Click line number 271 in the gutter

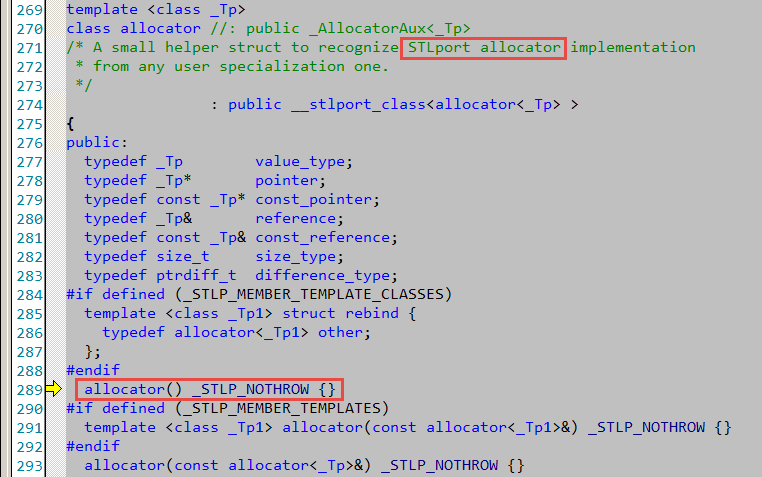[30, 48]
